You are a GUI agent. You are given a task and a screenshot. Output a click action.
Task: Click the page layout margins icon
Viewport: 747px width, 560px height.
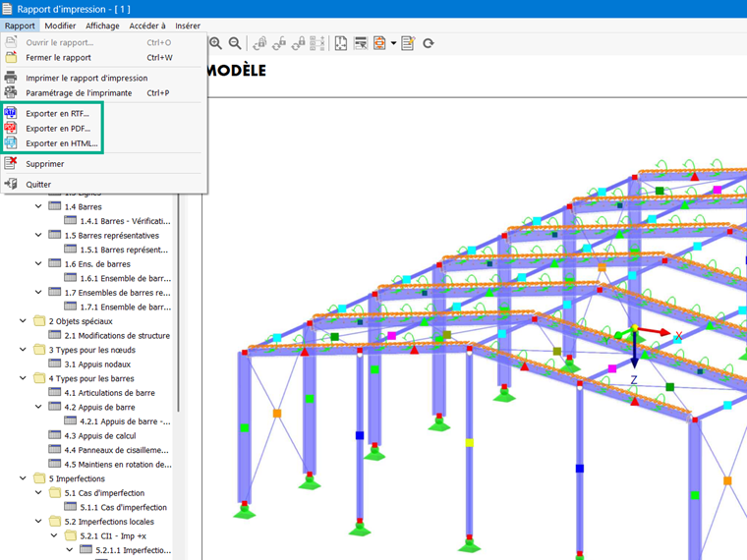pyautogui.click(x=341, y=43)
